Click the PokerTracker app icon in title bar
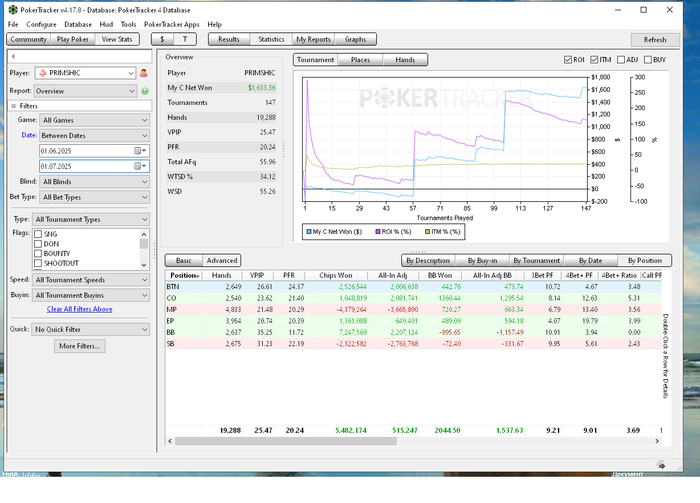Image resolution: width=700 pixels, height=503 pixels. pos(13,9)
